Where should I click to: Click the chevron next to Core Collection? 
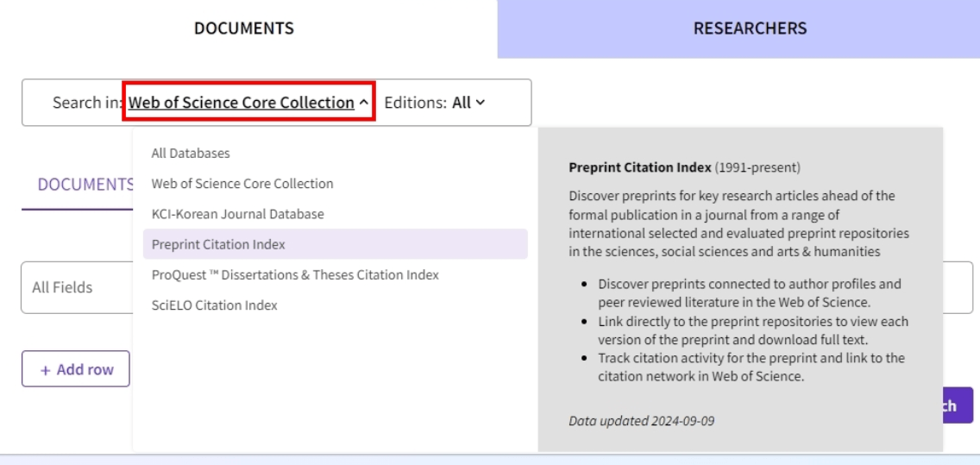pos(364,103)
